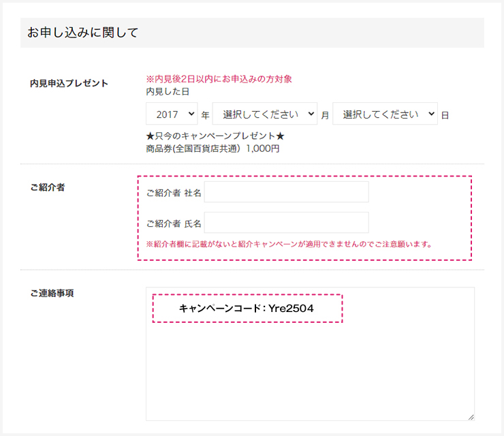
Task: Click the ご紹介者 社名 input field
Action: [286, 192]
